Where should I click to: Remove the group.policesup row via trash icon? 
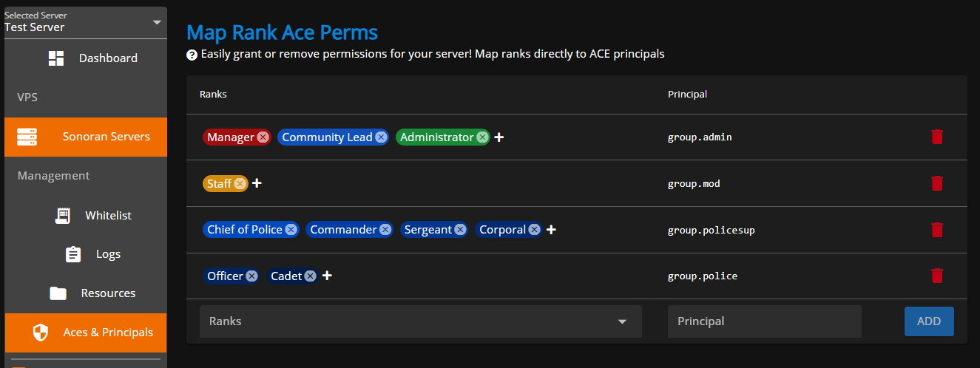937,230
